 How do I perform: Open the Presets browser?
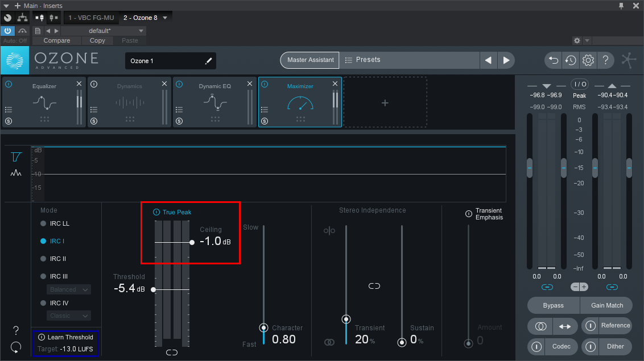[x=410, y=60]
